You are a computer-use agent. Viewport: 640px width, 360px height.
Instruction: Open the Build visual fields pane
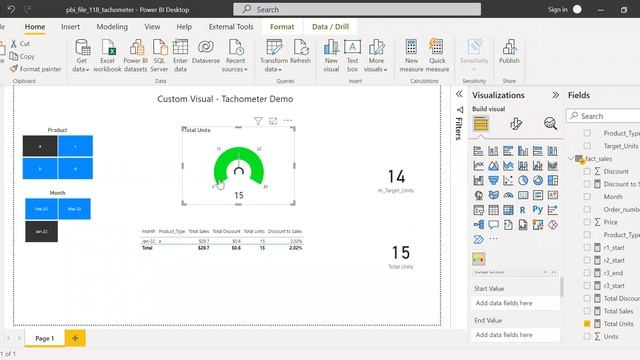tap(481, 123)
